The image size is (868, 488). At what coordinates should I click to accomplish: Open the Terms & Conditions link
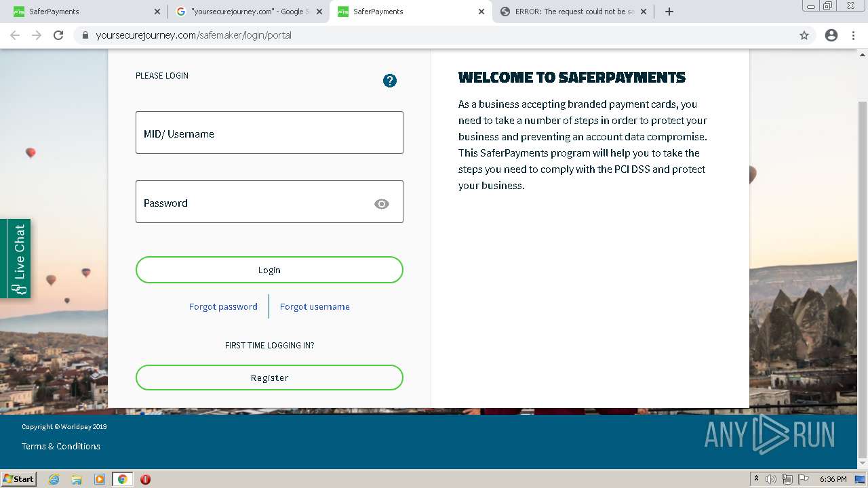pos(61,446)
